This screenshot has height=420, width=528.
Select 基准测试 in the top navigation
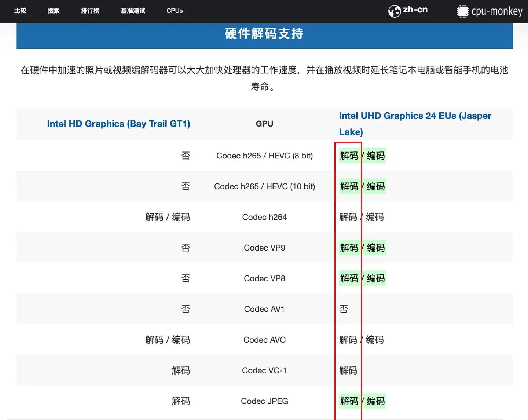click(133, 11)
